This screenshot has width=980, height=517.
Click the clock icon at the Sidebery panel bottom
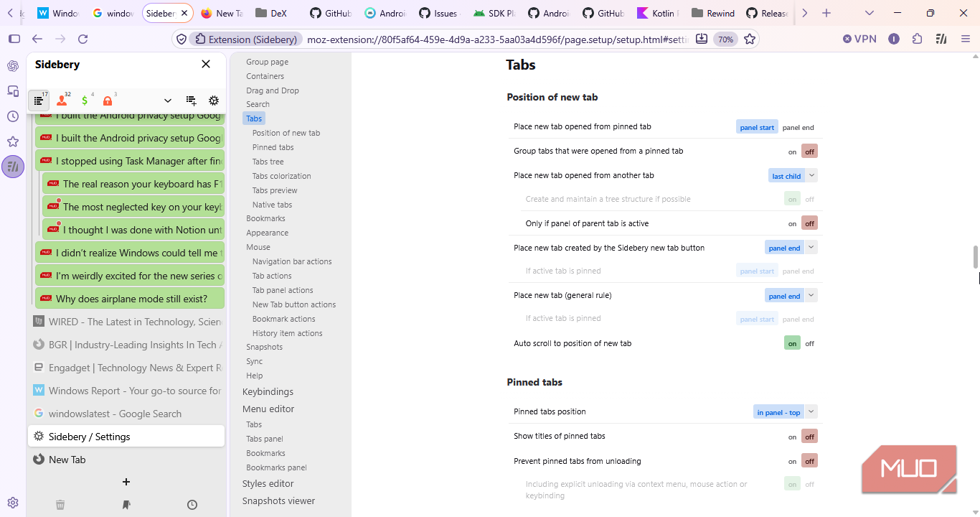click(192, 505)
